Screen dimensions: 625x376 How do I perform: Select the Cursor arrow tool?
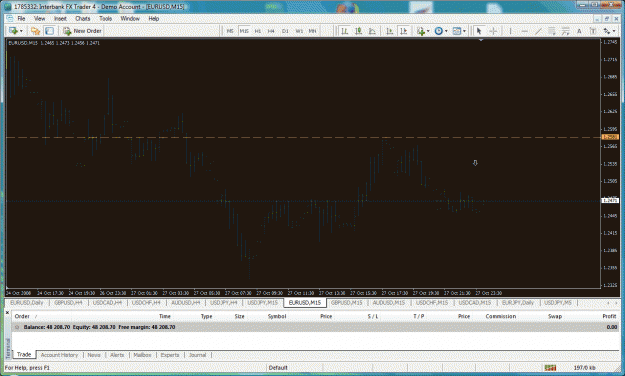pos(479,31)
